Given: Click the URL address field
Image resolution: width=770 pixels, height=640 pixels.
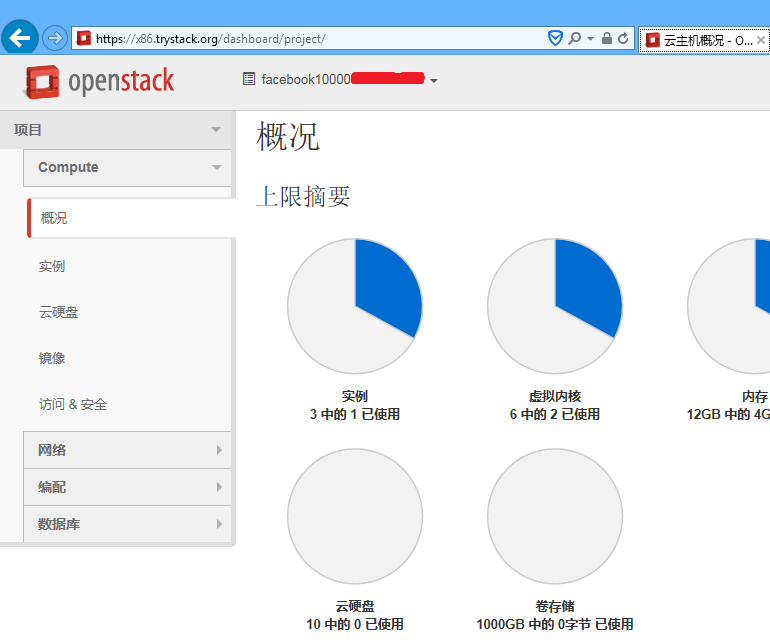Looking at the screenshot, I should tap(320, 39).
